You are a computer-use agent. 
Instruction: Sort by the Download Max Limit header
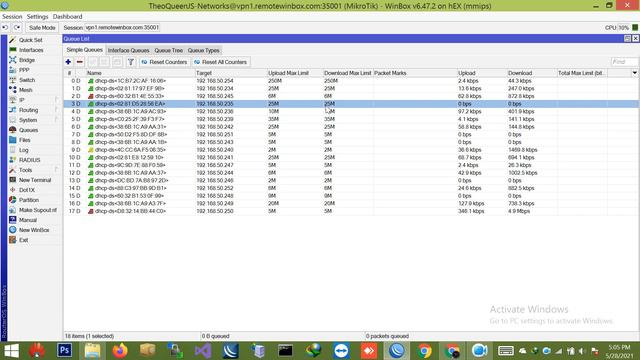coord(348,73)
